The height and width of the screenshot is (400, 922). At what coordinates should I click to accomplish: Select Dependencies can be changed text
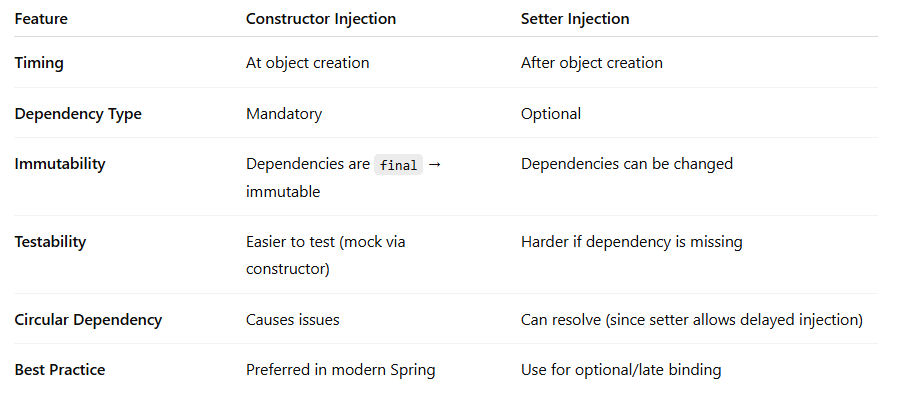(x=627, y=164)
